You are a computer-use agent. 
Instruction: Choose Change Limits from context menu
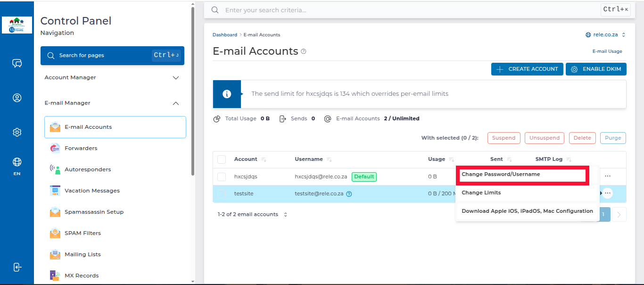coord(481,193)
